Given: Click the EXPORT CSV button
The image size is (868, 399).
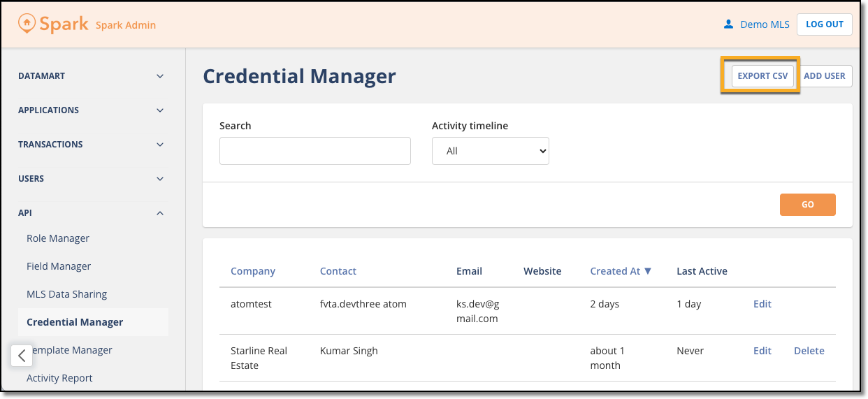Looking at the screenshot, I should point(763,75).
